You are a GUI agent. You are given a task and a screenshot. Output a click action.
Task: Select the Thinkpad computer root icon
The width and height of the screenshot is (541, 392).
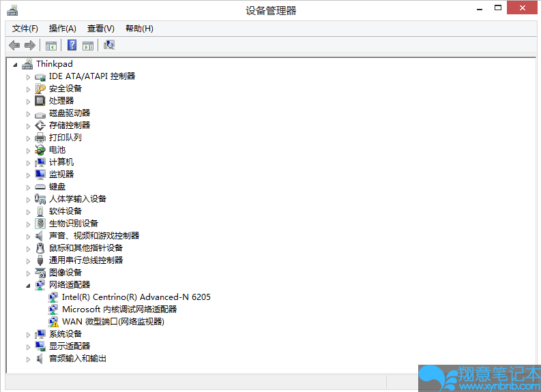(x=27, y=64)
